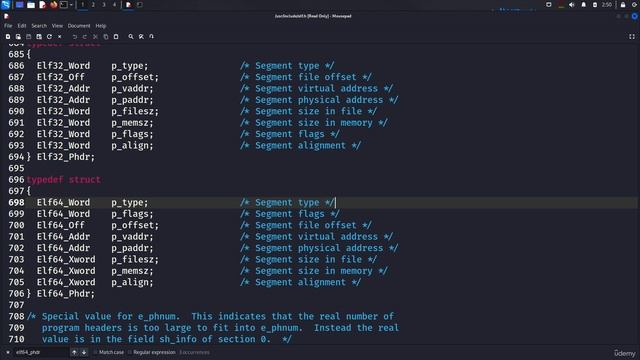Open the View menu

57,26
